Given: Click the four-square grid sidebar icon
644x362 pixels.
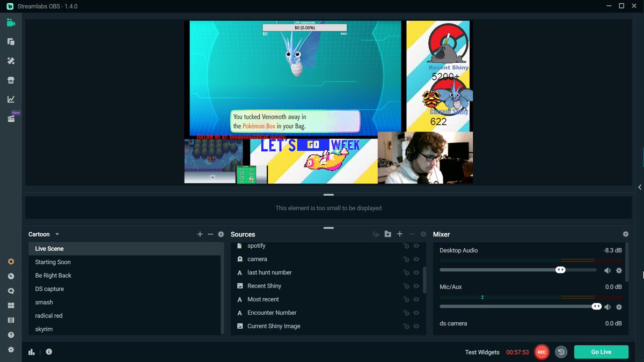Looking at the screenshot, I should [x=11, y=306].
